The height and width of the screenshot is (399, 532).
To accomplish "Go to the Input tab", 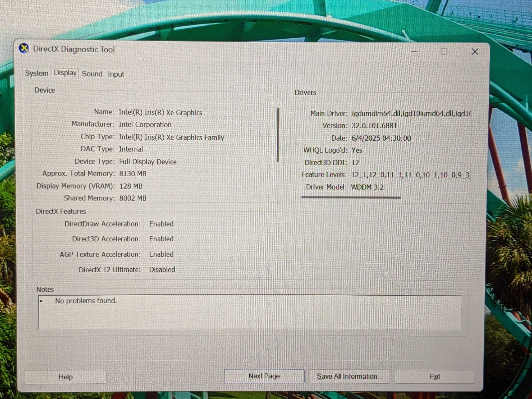I will (x=116, y=74).
